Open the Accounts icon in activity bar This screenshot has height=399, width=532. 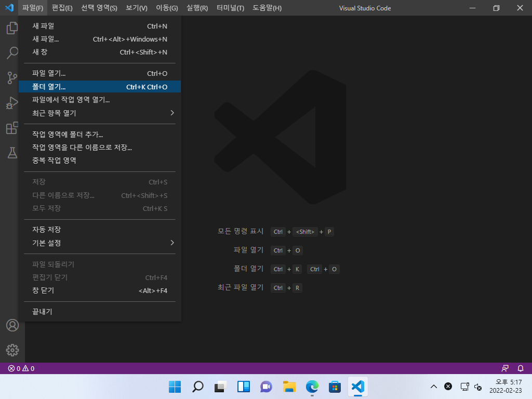[12, 325]
